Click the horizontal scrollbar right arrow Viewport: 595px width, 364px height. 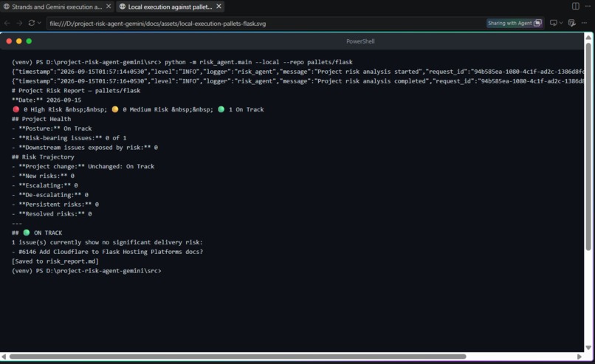tap(579, 357)
